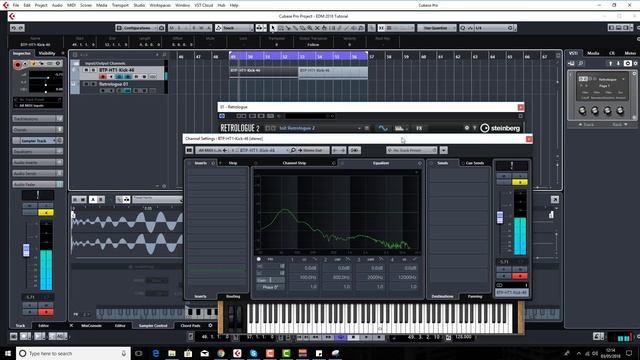Switch to the Media tab in right zone
Viewport: 640px width, 360px height.
(593, 53)
